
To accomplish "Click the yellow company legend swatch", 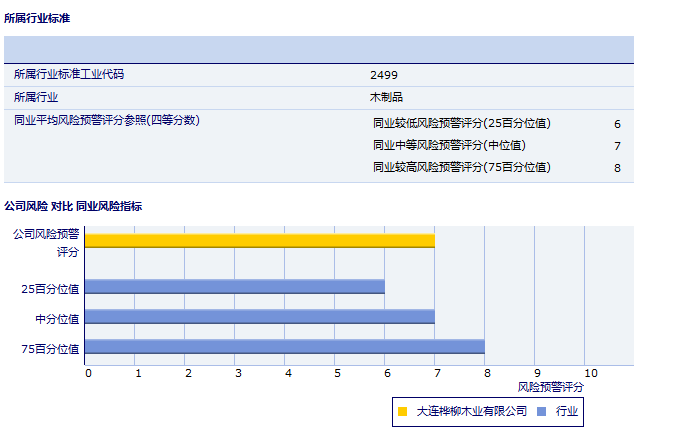I will point(402,411).
